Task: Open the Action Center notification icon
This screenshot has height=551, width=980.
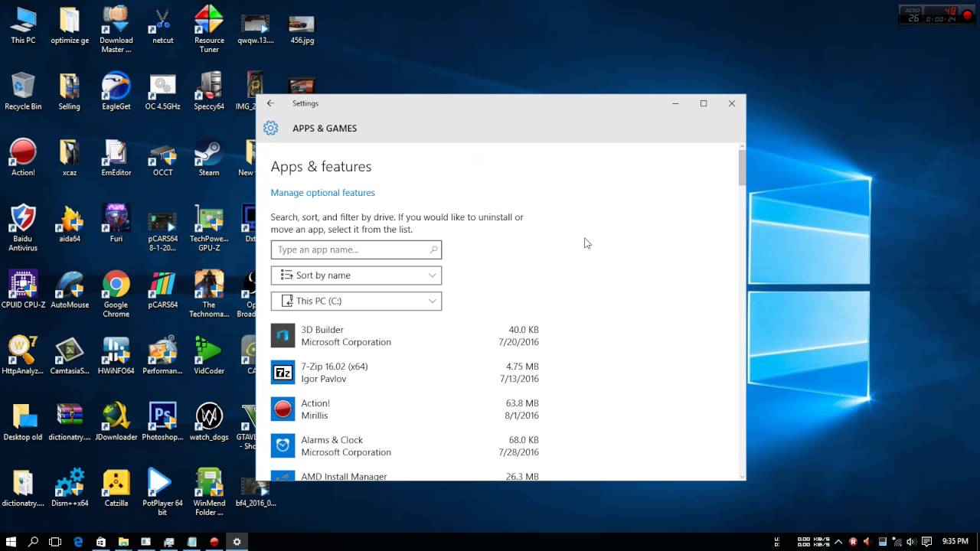Action: click(x=928, y=542)
